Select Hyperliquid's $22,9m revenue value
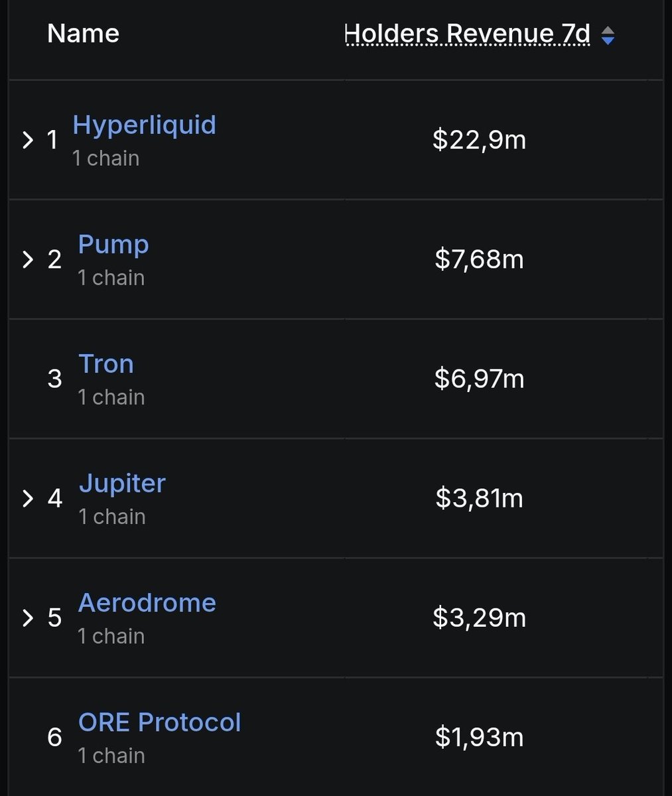 pos(479,140)
